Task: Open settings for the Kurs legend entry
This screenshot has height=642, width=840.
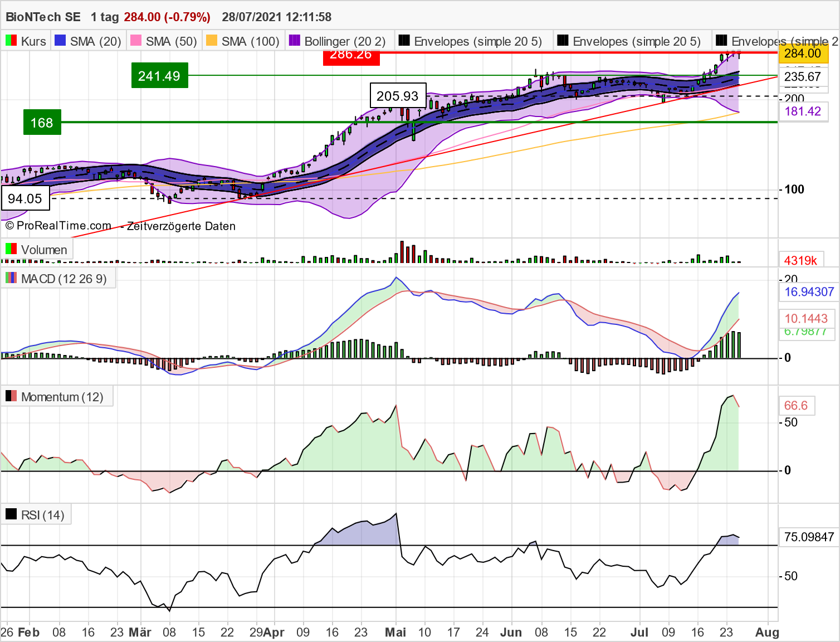Action: [32, 40]
